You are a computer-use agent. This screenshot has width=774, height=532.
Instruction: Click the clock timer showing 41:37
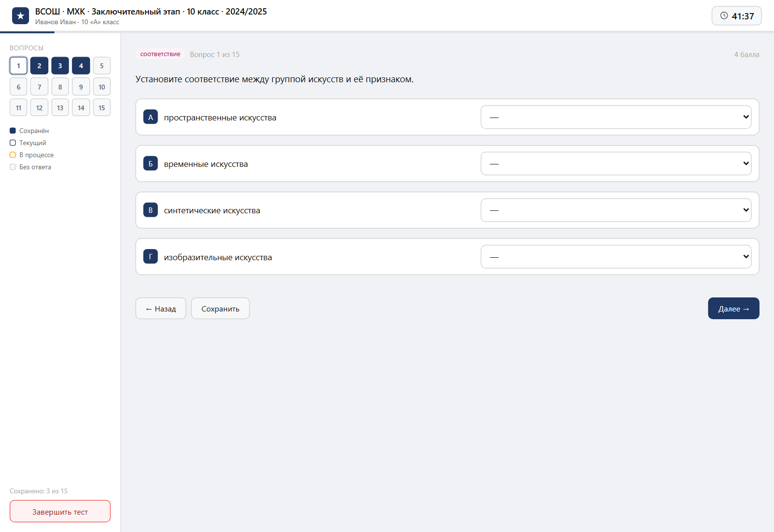(x=737, y=16)
